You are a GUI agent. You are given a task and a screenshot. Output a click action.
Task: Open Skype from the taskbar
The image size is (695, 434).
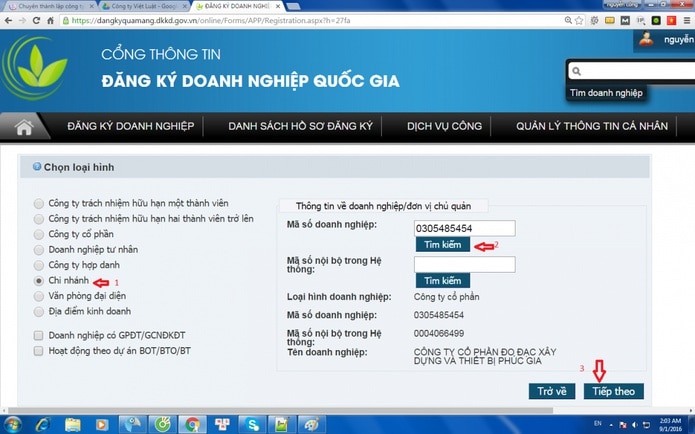coord(253,425)
